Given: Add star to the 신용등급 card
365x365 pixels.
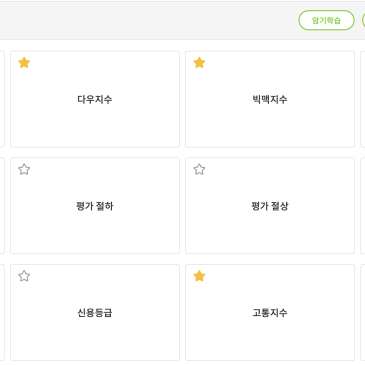Looking at the screenshot, I should click(x=24, y=276).
